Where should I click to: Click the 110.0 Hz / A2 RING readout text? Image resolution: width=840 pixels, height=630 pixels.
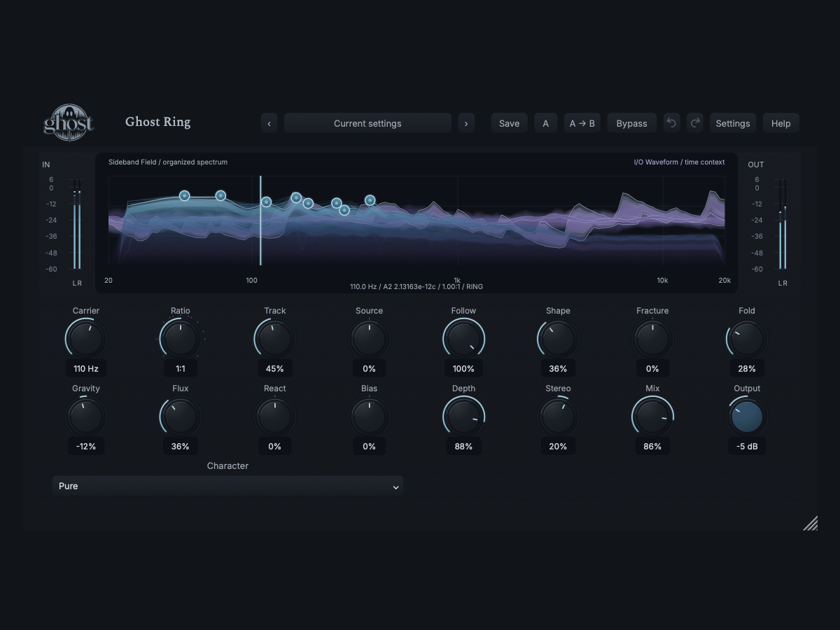[x=416, y=286]
